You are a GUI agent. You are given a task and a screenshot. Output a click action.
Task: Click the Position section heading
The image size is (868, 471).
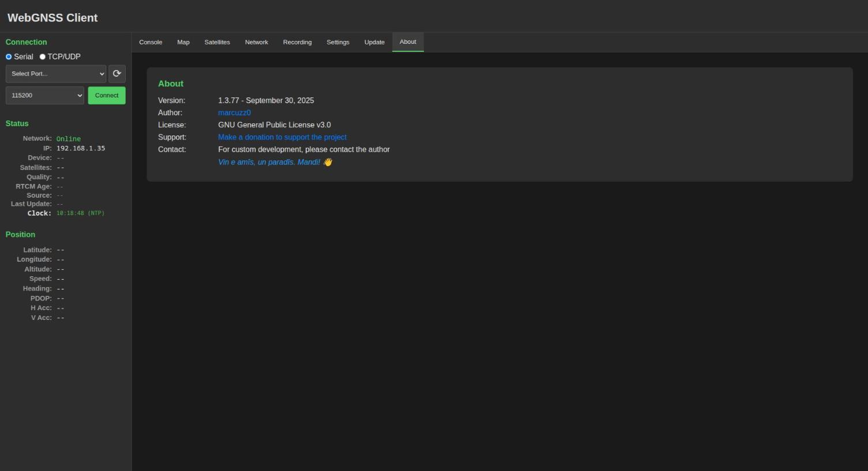click(20, 235)
